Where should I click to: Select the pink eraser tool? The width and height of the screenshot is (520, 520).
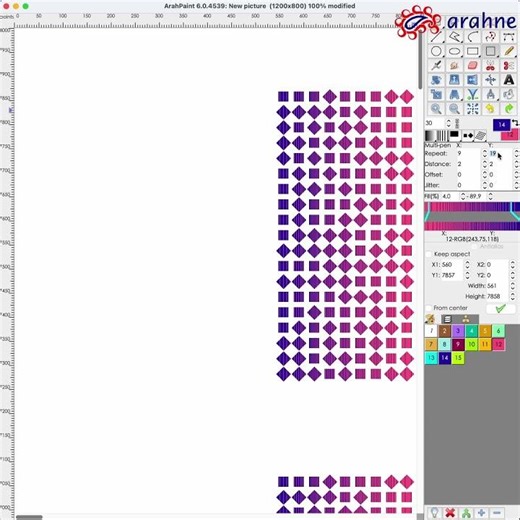[x=472, y=66]
